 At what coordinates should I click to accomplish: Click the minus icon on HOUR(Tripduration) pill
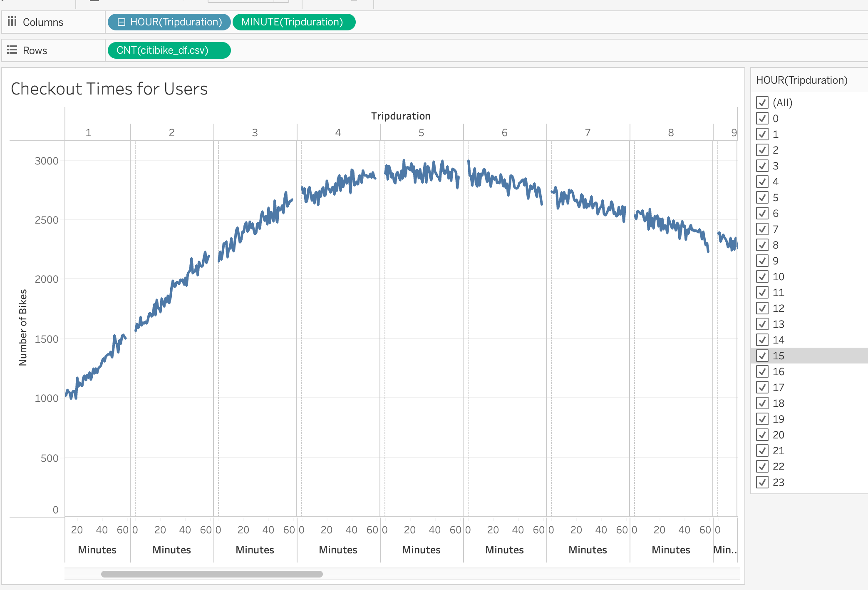coord(121,22)
